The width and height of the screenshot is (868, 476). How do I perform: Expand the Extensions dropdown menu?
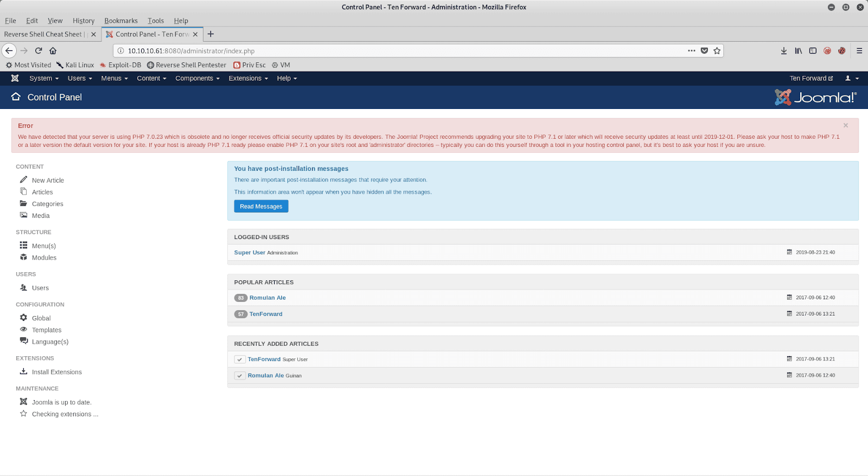[x=248, y=78]
